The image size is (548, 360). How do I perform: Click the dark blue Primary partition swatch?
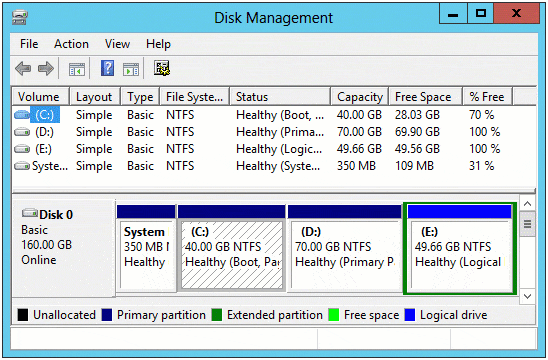click(x=107, y=315)
